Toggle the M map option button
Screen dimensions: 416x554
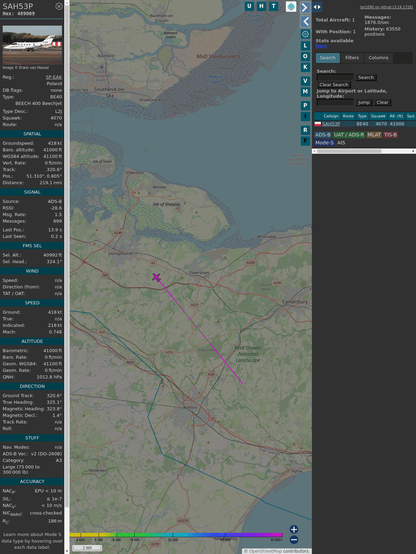point(305,92)
